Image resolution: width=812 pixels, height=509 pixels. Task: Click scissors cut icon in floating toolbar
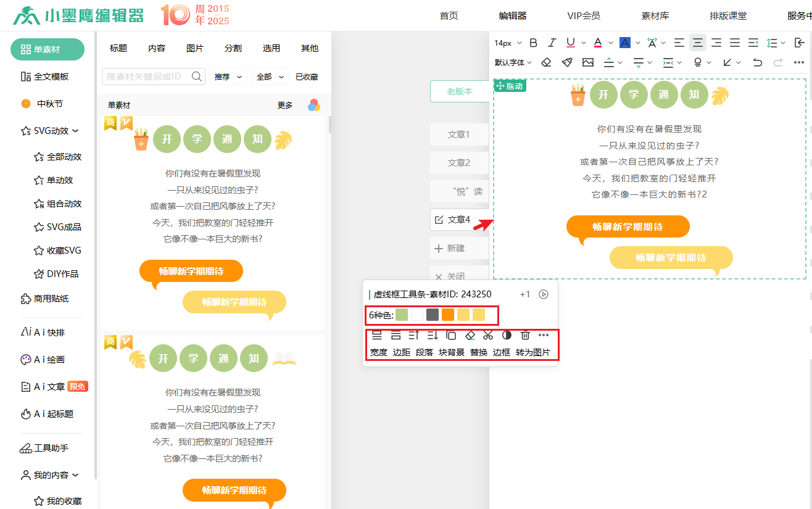coord(488,335)
